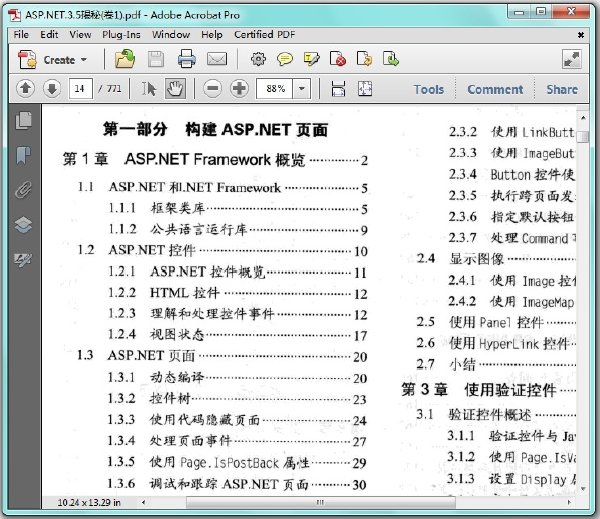The image size is (600, 519).
Task: Open the View menu
Action: pyautogui.click(x=80, y=34)
